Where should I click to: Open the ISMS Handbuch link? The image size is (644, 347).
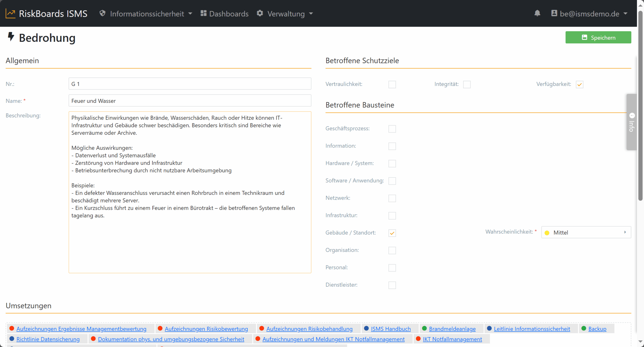tap(391, 329)
